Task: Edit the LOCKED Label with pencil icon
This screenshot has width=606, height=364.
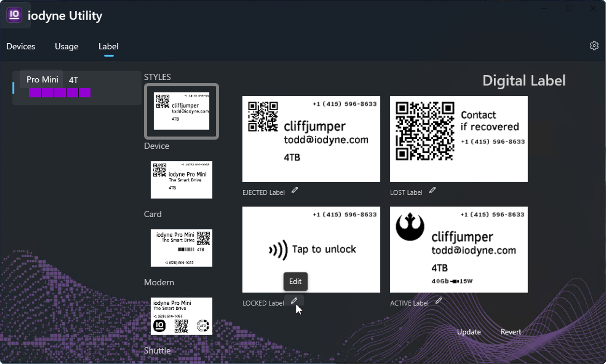Action: coord(294,301)
